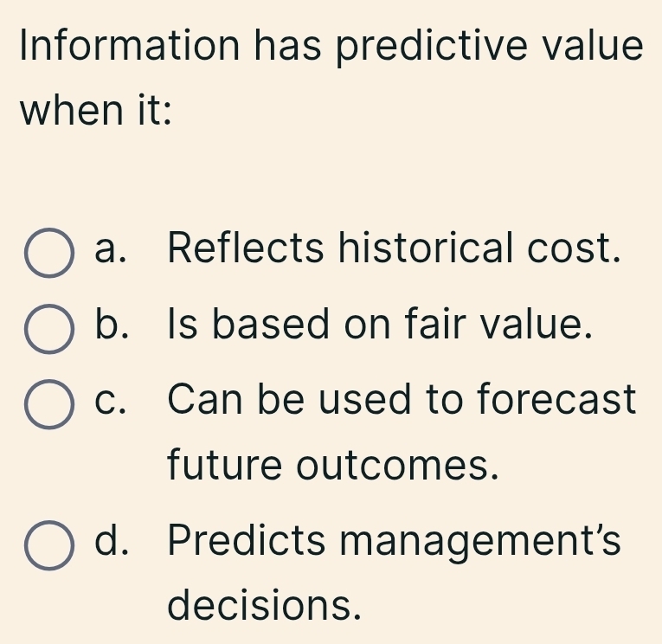Select the 'Can be used to forecast' radio button
Image resolution: width=662 pixels, height=644 pixels.
(x=47, y=404)
